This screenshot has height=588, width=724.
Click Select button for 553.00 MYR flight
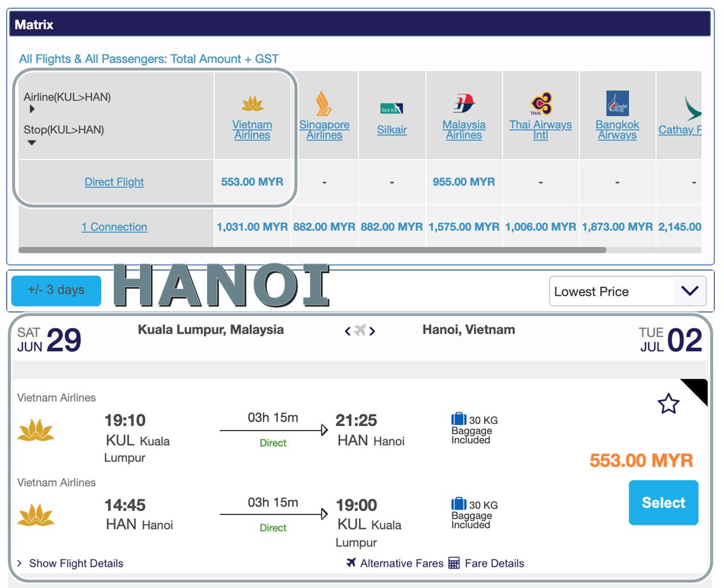coord(664,502)
